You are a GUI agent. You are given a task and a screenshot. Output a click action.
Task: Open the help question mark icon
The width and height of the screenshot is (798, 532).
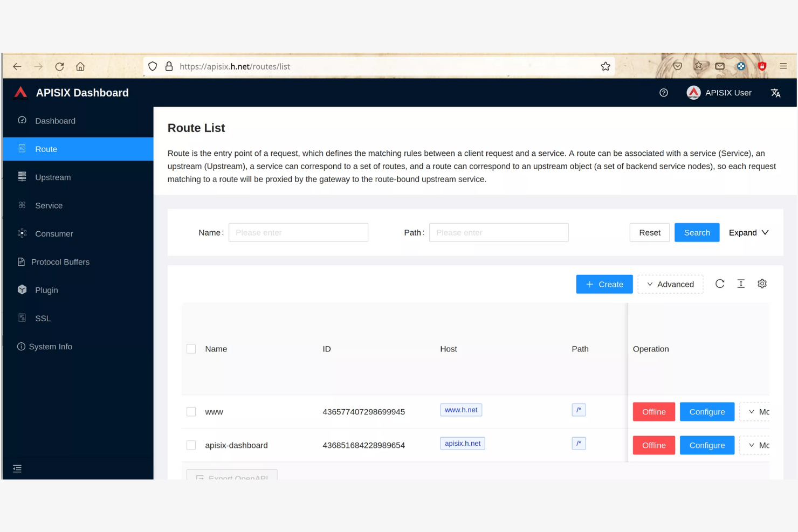pos(664,93)
